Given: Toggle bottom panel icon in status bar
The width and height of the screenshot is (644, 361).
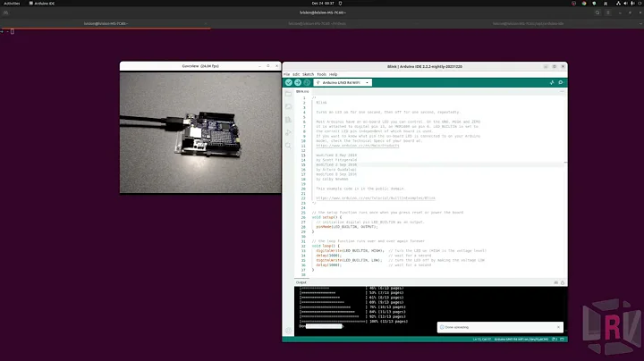Looking at the screenshot, I should point(563,340).
